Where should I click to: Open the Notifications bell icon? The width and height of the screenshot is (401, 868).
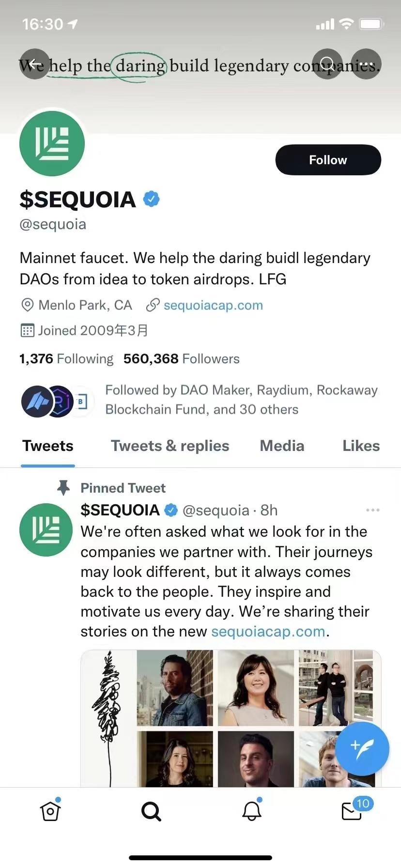click(x=252, y=811)
